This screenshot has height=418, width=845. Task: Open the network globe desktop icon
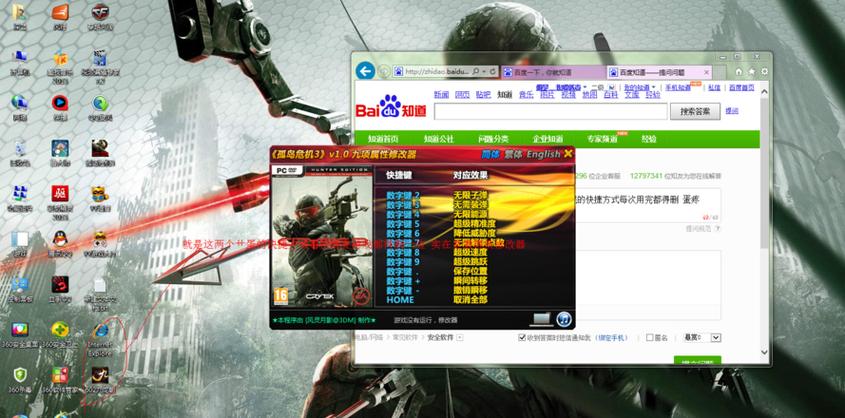pyautogui.click(x=19, y=102)
